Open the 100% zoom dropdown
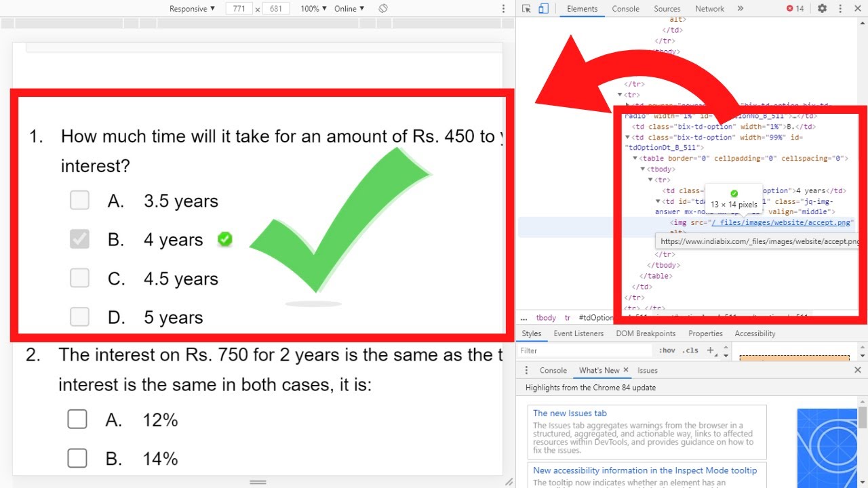Image resolution: width=868 pixels, height=488 pixels. 313,9
